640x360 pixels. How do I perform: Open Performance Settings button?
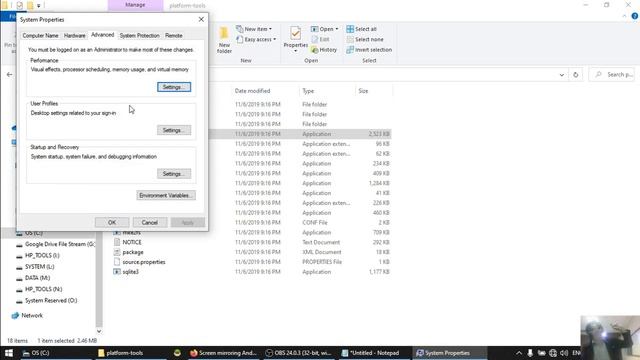point(174,87)
